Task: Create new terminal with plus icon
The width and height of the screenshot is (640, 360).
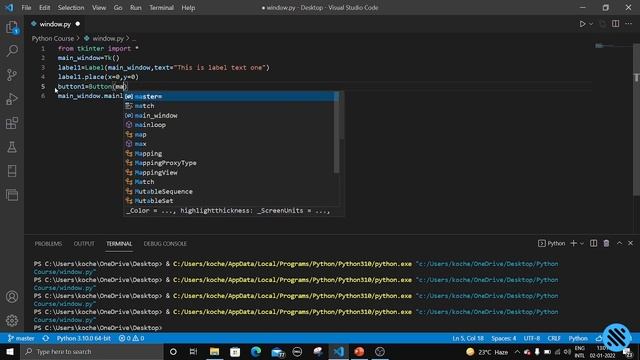Action: pyautogui.click(x=573, y=243)
